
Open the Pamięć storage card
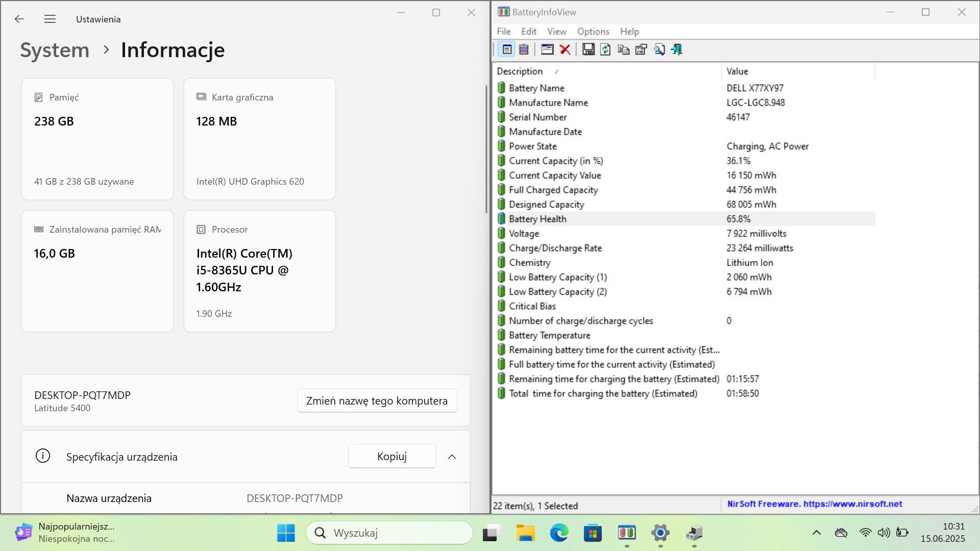[97, 139]
